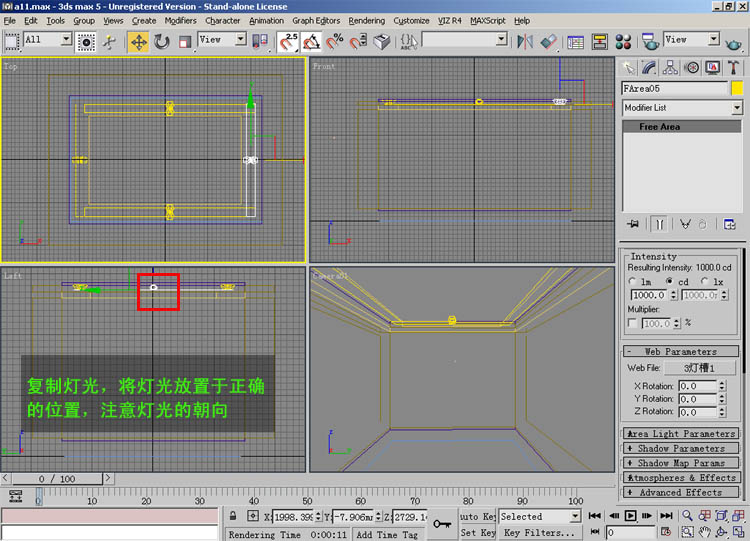The image size is (750, 541).
Task: Open the Display command panel tab
Action: tap(712, 68)
